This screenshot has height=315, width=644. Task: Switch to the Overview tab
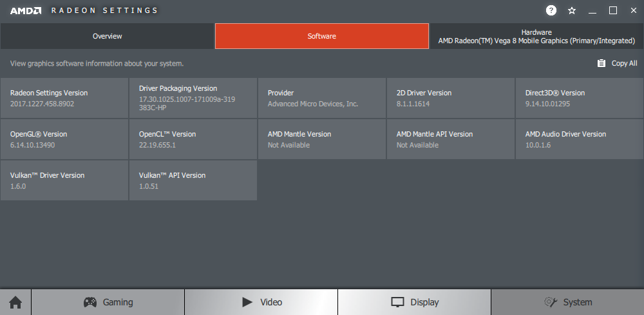click(x=107, y=36)
